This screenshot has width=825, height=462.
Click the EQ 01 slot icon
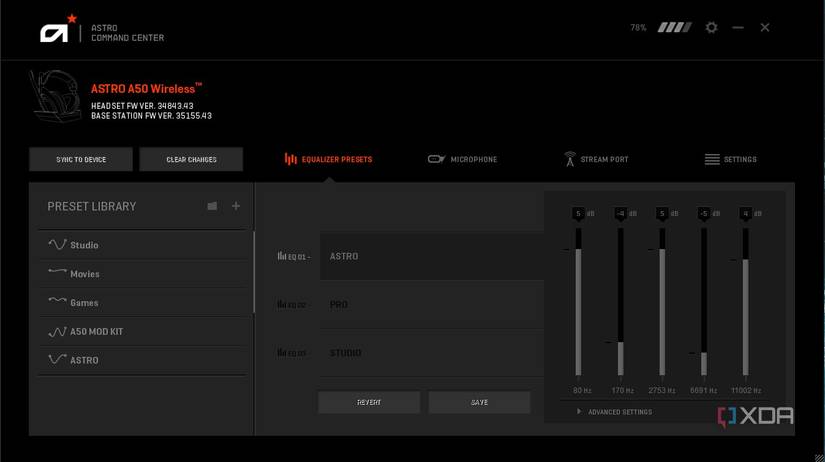click(281, 256)
